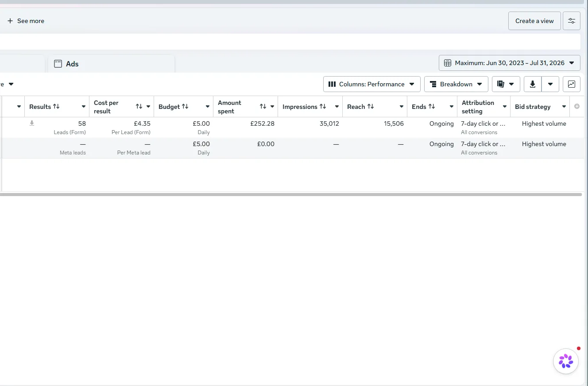Open Impressions column options caret
588x386 pixels.
(337, 107)
